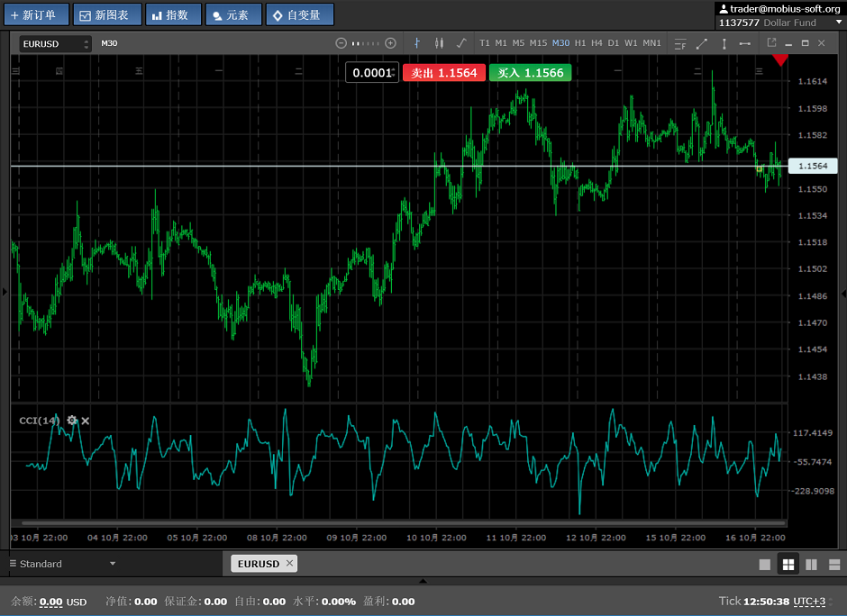Click the 1.1564 current price label
The image size is (847, 616).
coord(813,166)
